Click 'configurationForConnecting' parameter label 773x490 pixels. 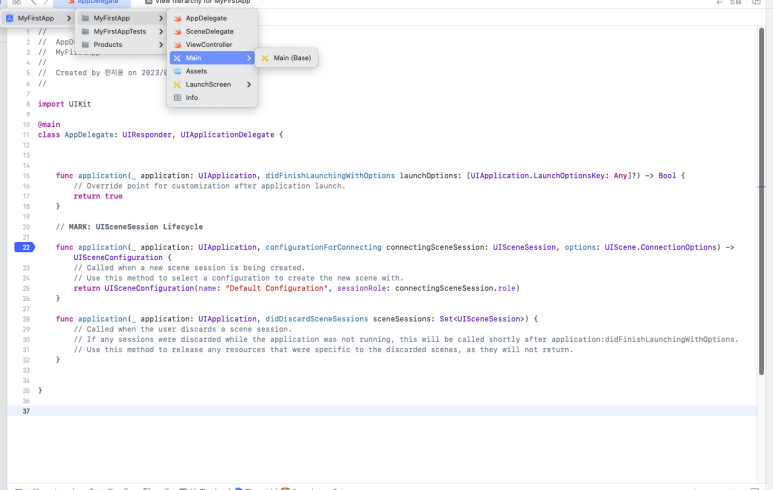click(323, 247)
